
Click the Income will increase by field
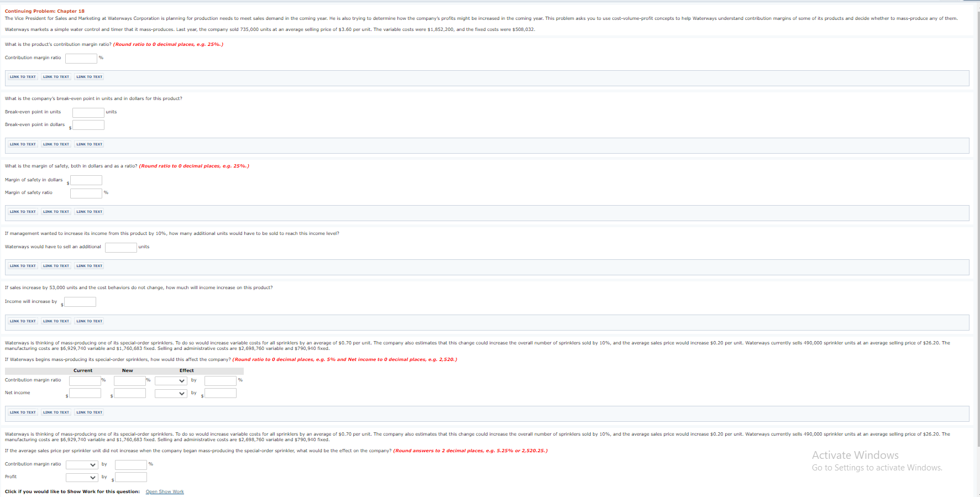(x=80, y=302)
